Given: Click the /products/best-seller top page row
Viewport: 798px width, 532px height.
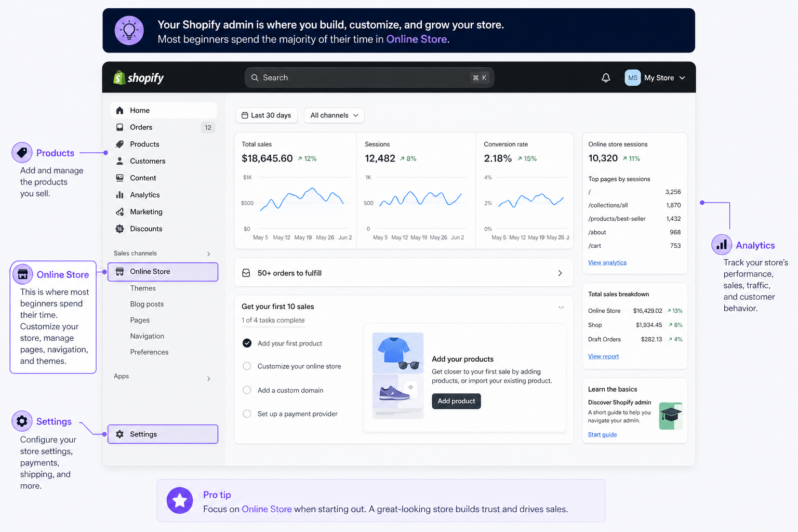Looking at the screenshot, I should (x=634, y=219).
